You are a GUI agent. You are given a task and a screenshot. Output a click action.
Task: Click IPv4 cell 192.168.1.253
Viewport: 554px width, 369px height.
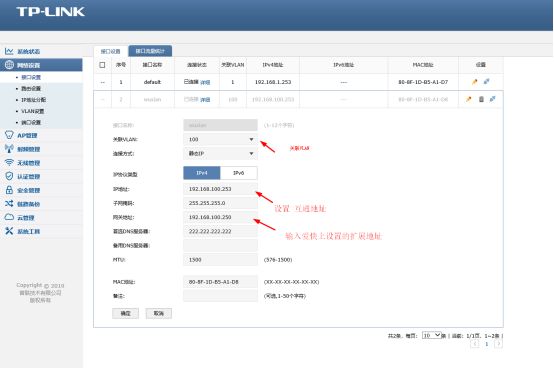[x=273, y=82]
